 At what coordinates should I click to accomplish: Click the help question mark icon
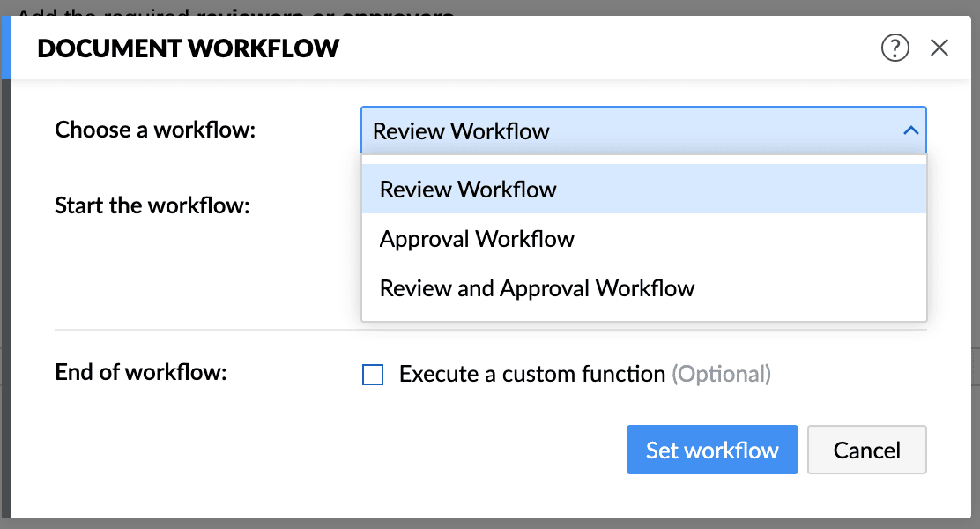[895, 48]
